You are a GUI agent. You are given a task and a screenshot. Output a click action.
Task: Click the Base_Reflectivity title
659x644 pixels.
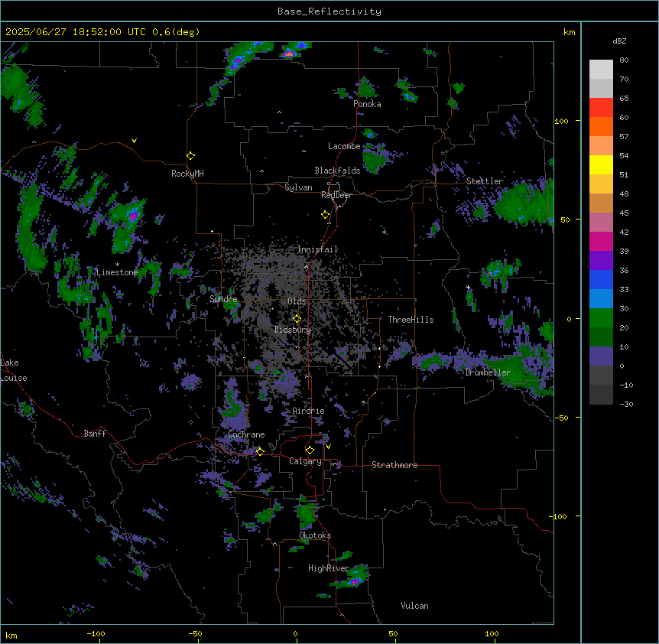pos(329,11)
